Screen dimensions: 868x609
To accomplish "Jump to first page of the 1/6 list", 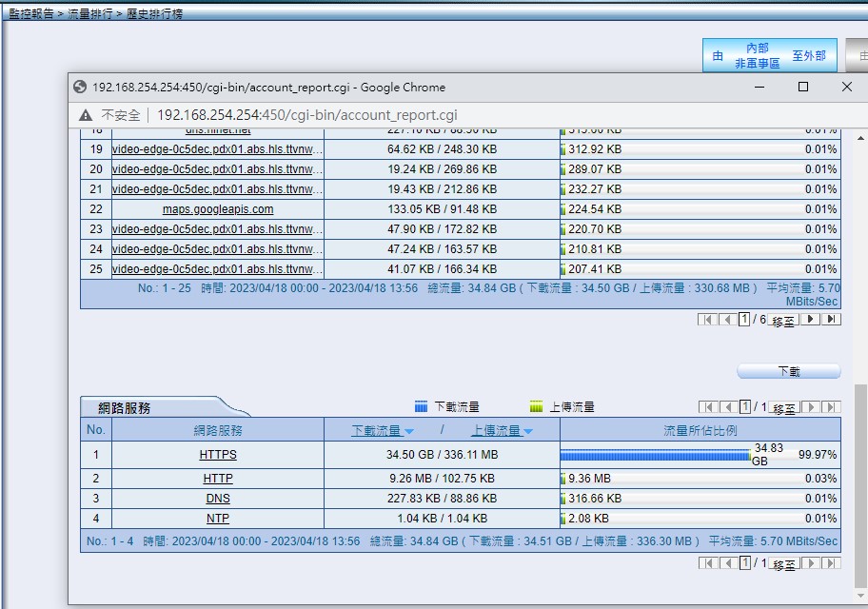I will pos(707,320).
